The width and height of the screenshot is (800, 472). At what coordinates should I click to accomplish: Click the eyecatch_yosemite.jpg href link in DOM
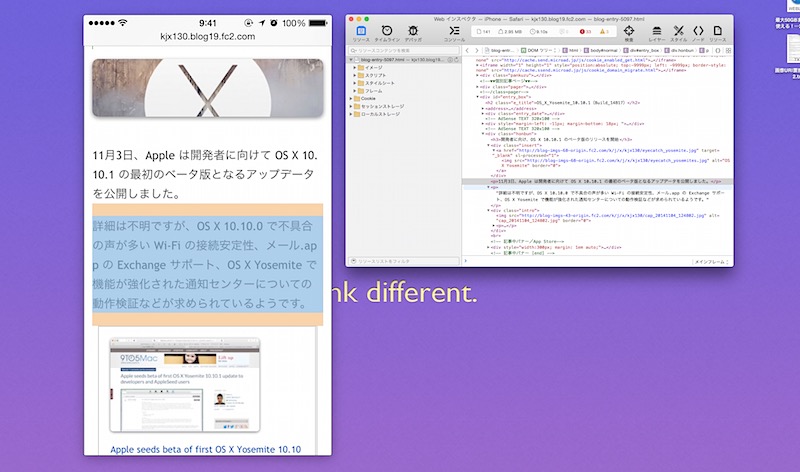(607, 151)
